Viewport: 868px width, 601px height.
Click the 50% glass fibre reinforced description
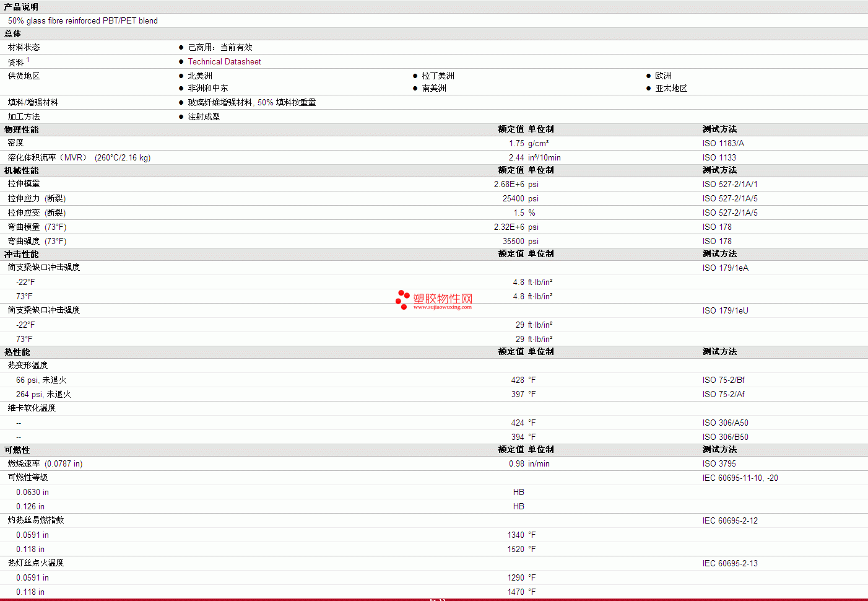click(83, 21)
